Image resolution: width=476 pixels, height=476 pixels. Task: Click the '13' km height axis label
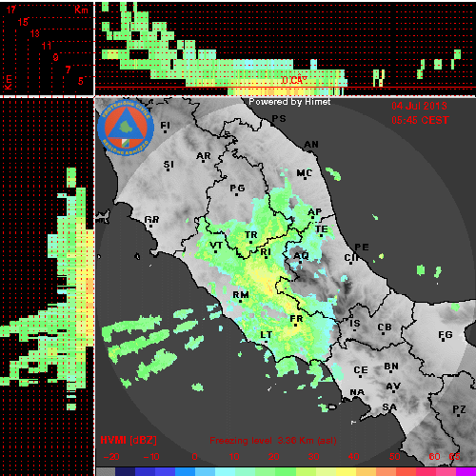pyautogui.click(x=35, y=33)
